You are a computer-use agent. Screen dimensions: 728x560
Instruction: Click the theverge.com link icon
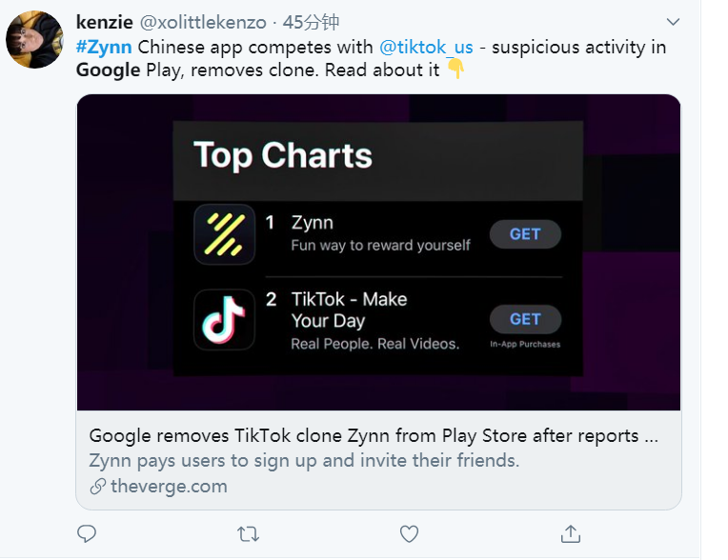pyautogui.click(x=97, y=487)
